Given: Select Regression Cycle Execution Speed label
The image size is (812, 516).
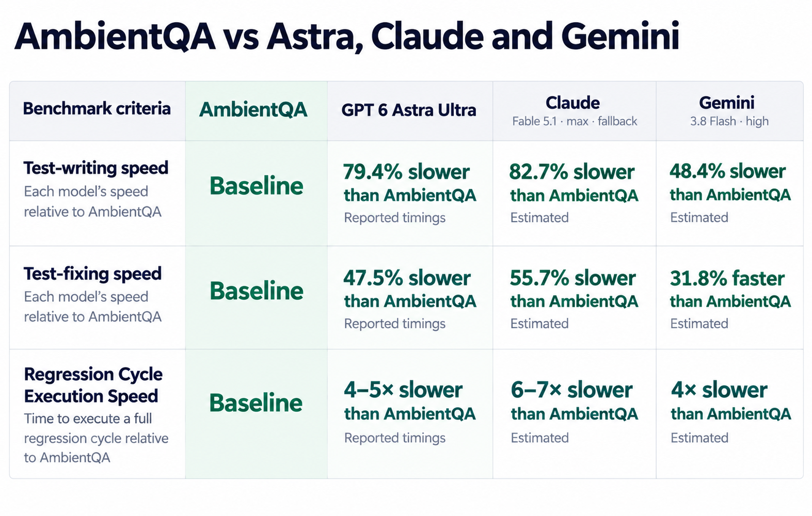Looking at the screenshot, I should tap(93, 385).
